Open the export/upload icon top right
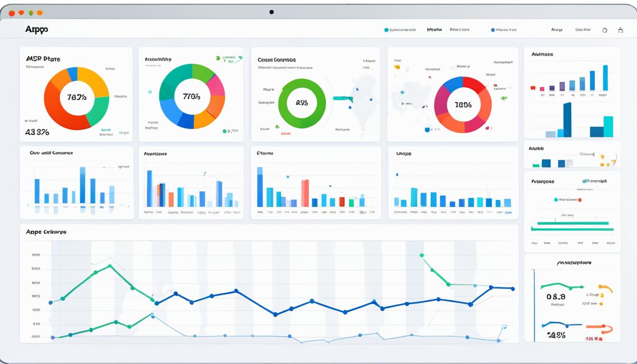 click(x=620, y=29)
